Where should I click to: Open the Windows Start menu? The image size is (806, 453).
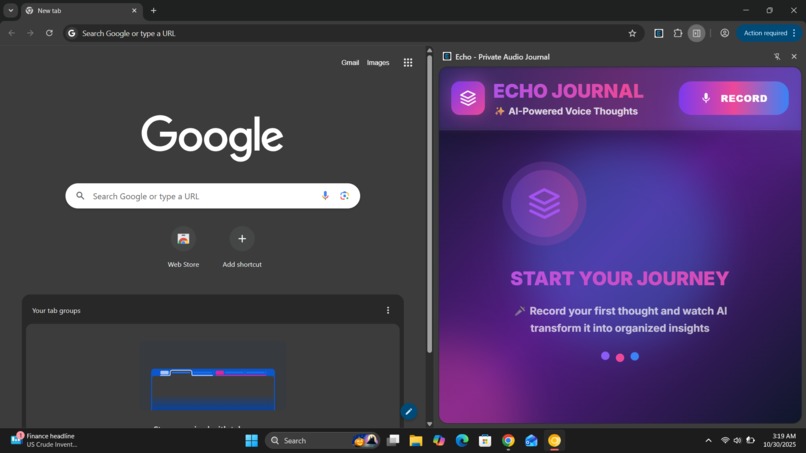(x=251, y=441)
